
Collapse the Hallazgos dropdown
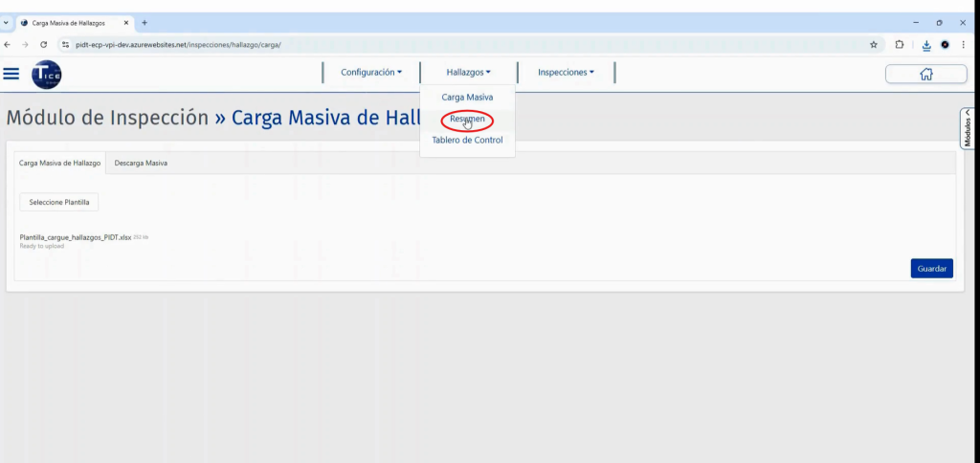pos(468,73)
